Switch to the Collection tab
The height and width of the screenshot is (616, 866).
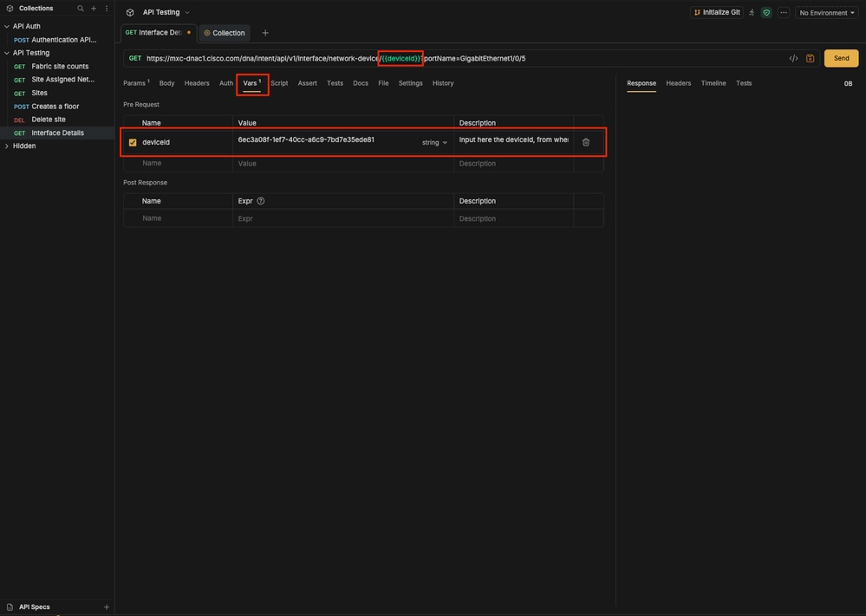coord(225,33)
